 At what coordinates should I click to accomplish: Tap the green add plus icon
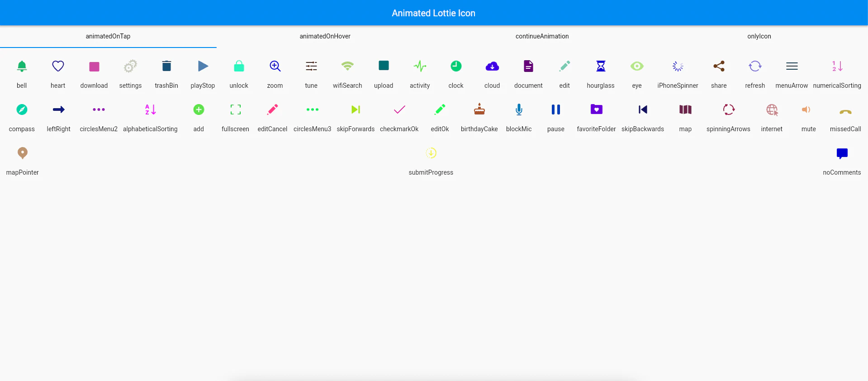tap(199, 110)
